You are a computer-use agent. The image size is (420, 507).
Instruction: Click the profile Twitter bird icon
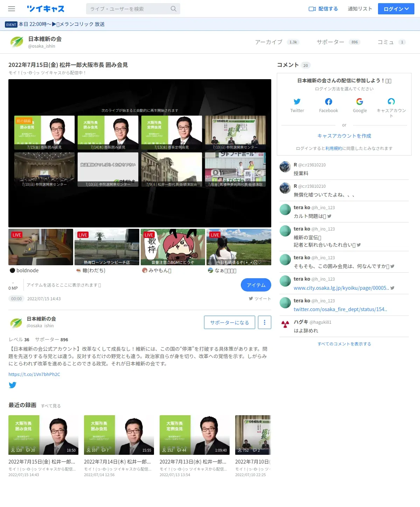point(13,385)
